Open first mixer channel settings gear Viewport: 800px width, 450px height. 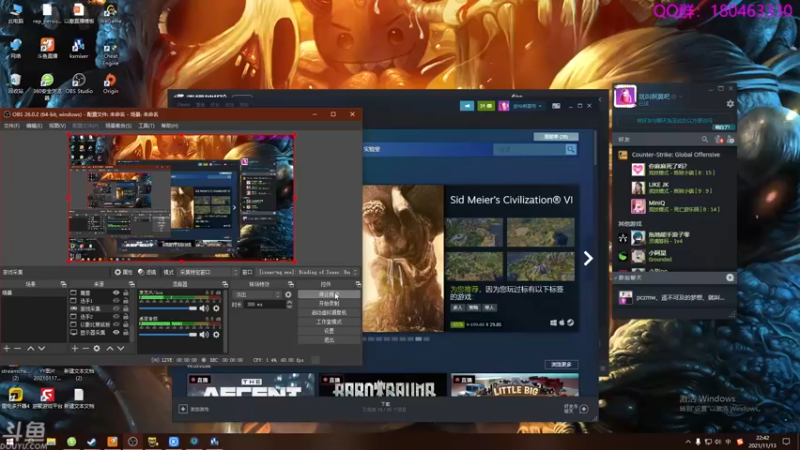click(x=216, y=308)
